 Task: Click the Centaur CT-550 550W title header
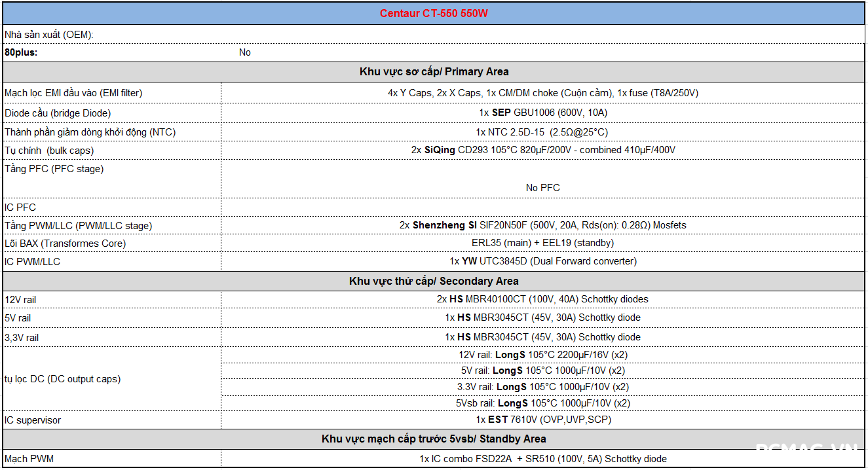434,13
